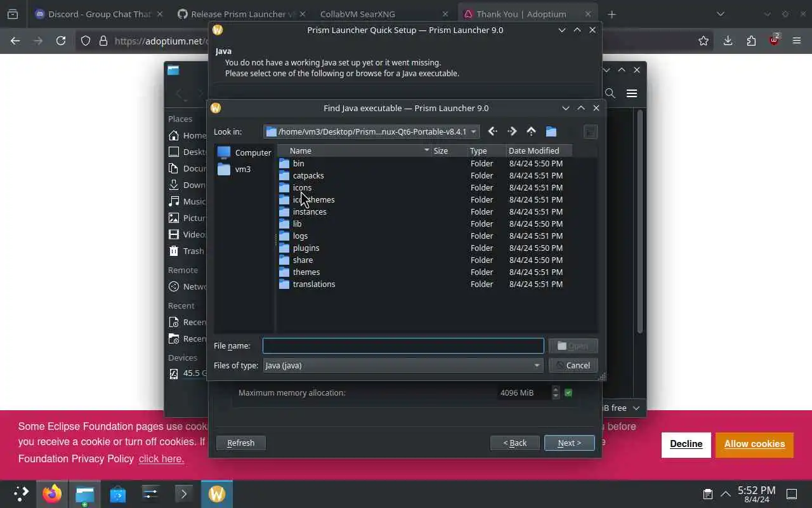Viewport: 812px width, 508px height.
Task: Click search icon in Dolphin window
Action: (x=610, y=93)
